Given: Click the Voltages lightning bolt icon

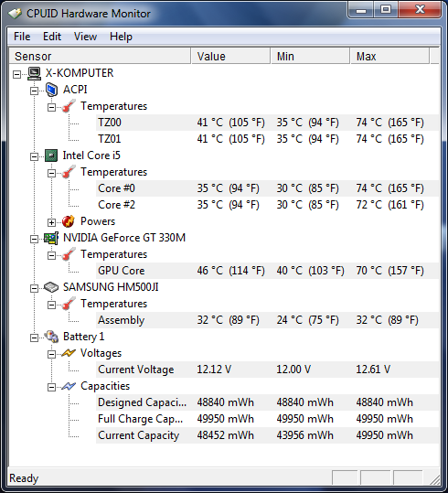Looking at the screenshot, I should pyautogui.click(x=69, y=353).
